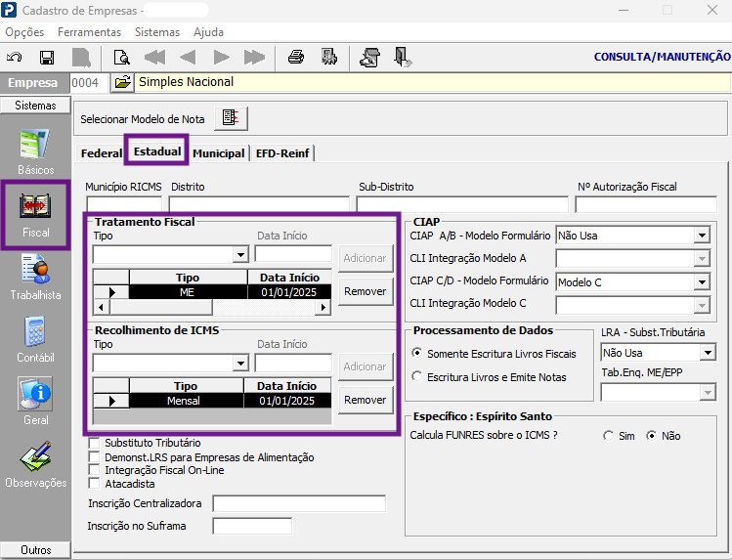732x560 pixels.
Task: Enable the Substituto Tributário checkbox
Action: (94, 443)
